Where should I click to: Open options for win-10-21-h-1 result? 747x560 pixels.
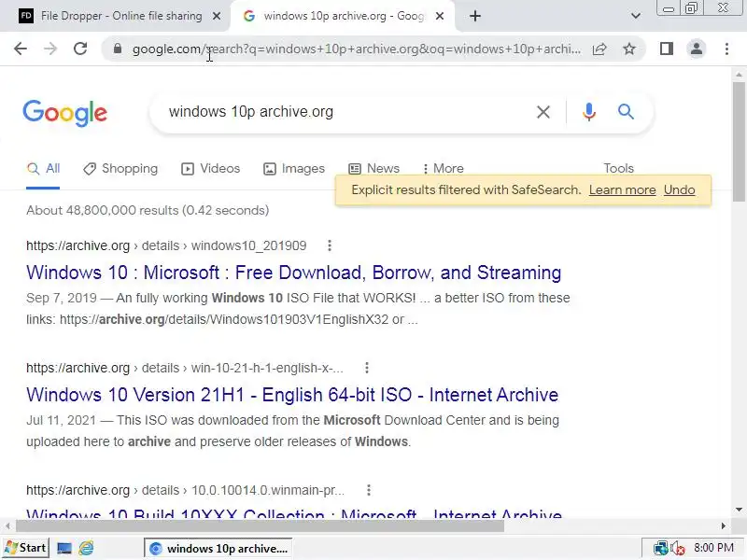pos(366,368)
